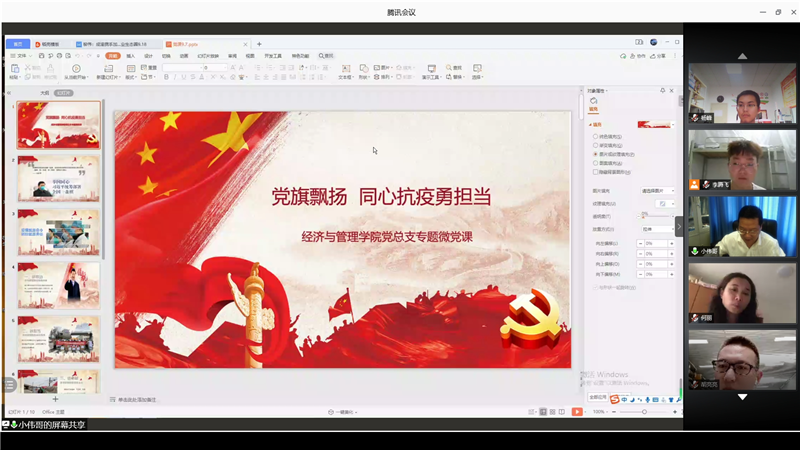Image resolution: width=800 pixels, height=450 pixels.
Task: Click the user avatar in WPS title bar
Action: pyautogui.click(x=654, y=42)
